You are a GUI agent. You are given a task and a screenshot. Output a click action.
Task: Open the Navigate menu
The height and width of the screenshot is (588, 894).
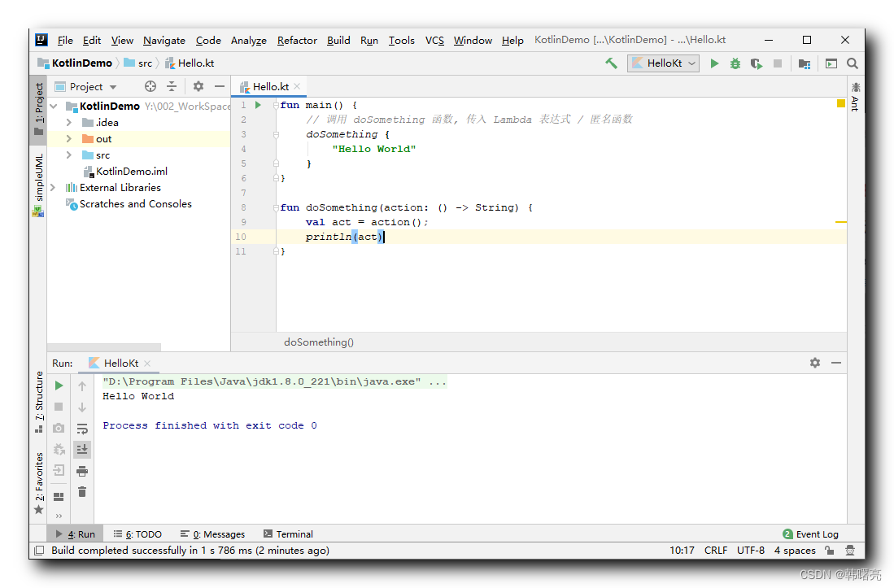164,41
